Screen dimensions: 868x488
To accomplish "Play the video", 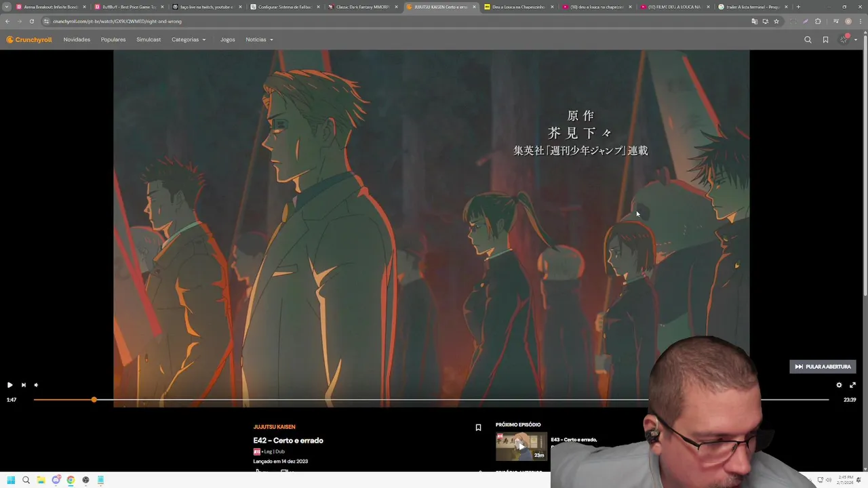I will [x=9, y=385].
